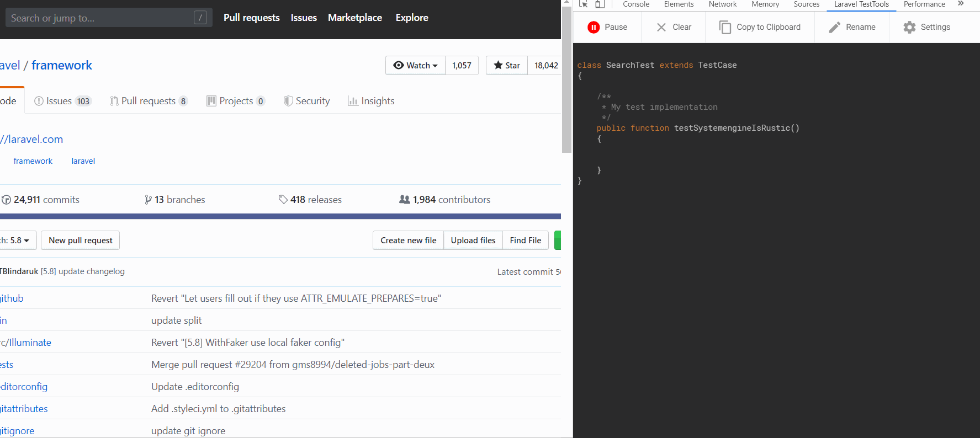Click the New pull request button
This screenshot has height=438, width=980.
(x=81, y=241)
